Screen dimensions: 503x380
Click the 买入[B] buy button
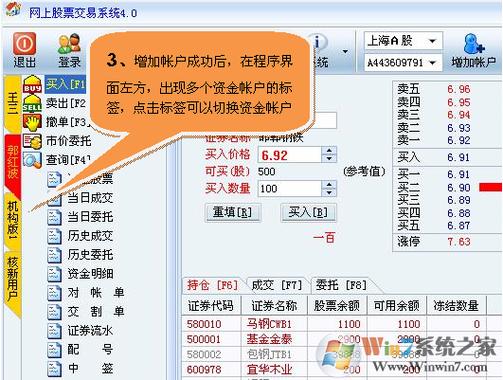tap(308, 212)
